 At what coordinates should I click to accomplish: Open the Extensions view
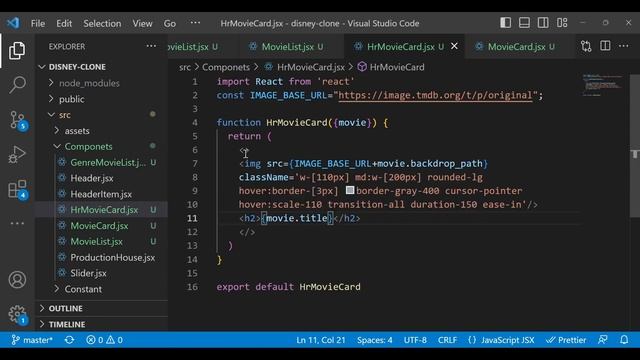click(x=18, y=189)
